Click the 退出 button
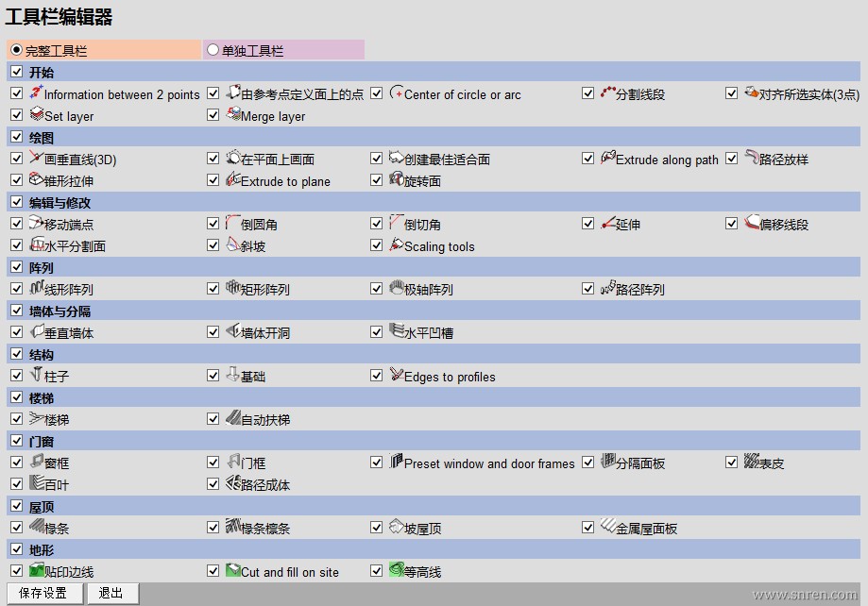The image size is (868, 606). (111, 594)
